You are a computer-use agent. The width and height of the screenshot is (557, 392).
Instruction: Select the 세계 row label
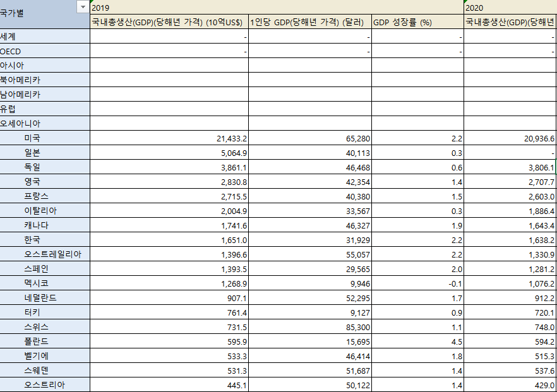point(45,37)
